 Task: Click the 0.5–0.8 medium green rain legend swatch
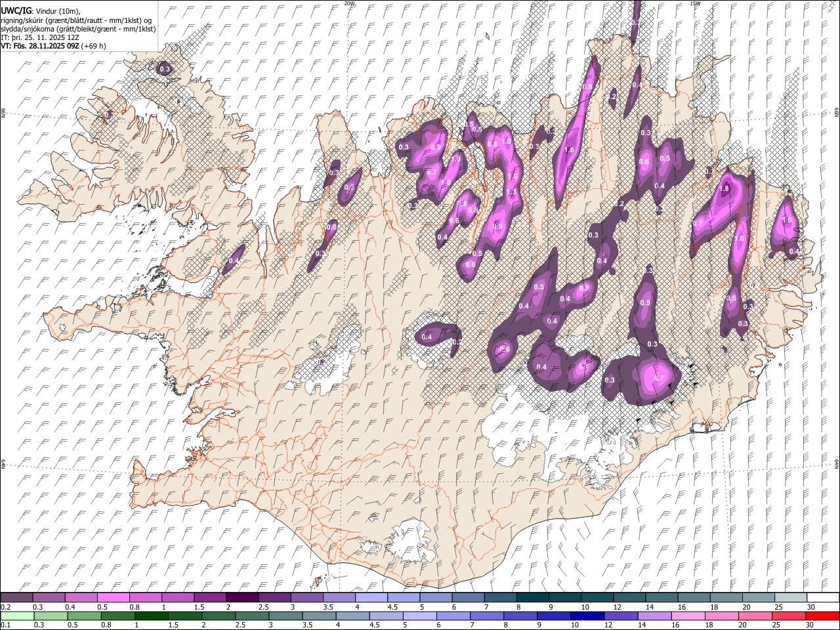click(84, 616)
